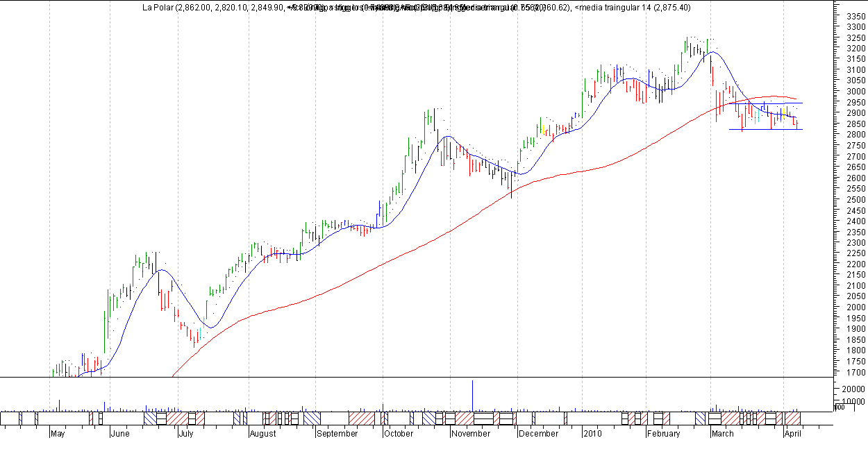
Task: Click the lower horizontal support line near 2820
Action: click(x=766, y=129)
